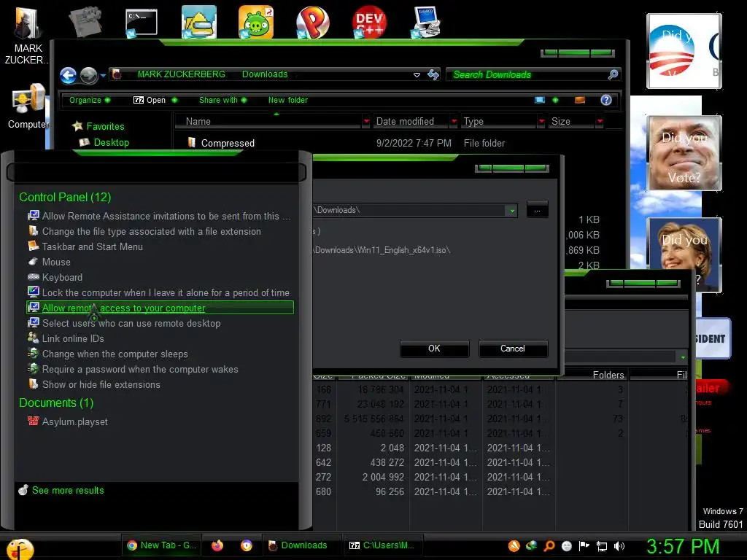Click OK in the extract dialog
Viewport: 747px width, 560px height.
(435, 349)
